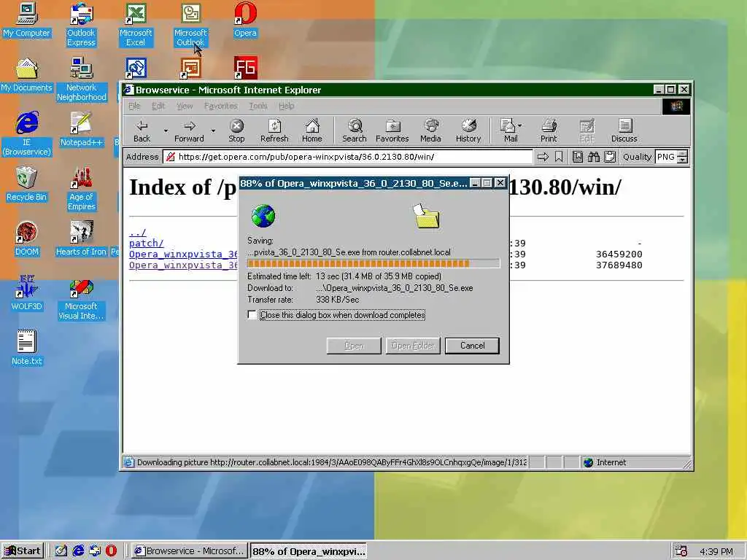This screenshot has width=747, height=560.
Task: Open the Tools menu
Action: click(258, 106)
